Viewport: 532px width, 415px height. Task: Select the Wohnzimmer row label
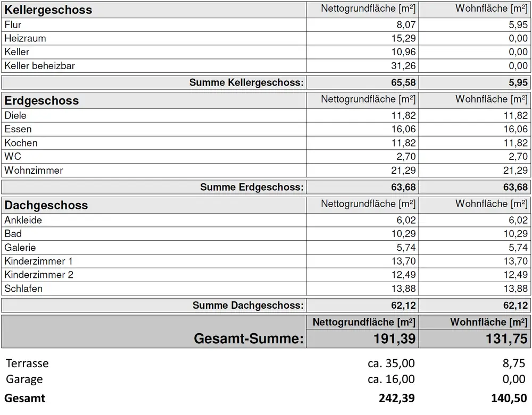coord(34,171)
